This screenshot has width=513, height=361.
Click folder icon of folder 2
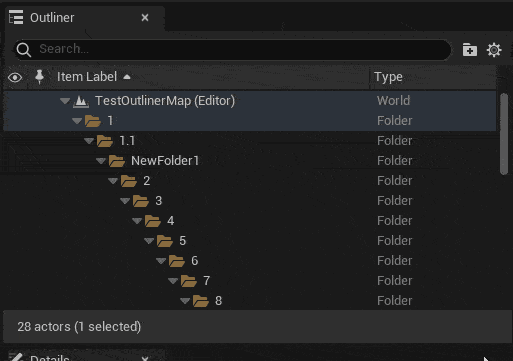pyautogui.click(x=129, y=181)
